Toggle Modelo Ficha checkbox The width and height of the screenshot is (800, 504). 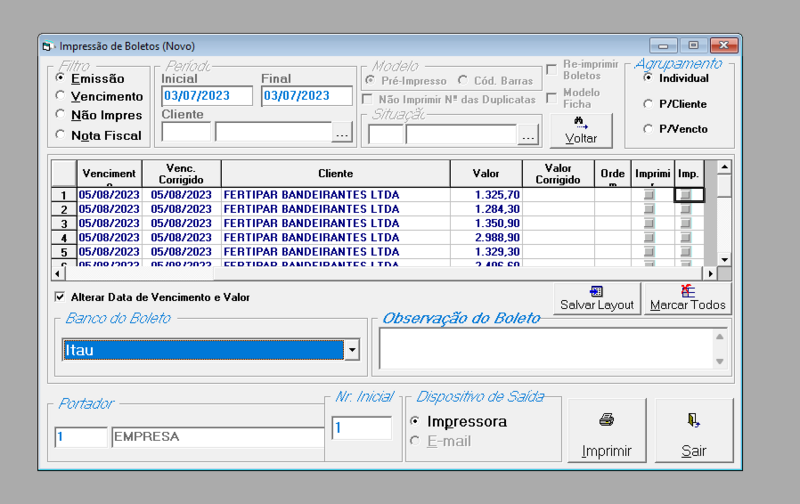pyautogui.click(x=552, y=97)
